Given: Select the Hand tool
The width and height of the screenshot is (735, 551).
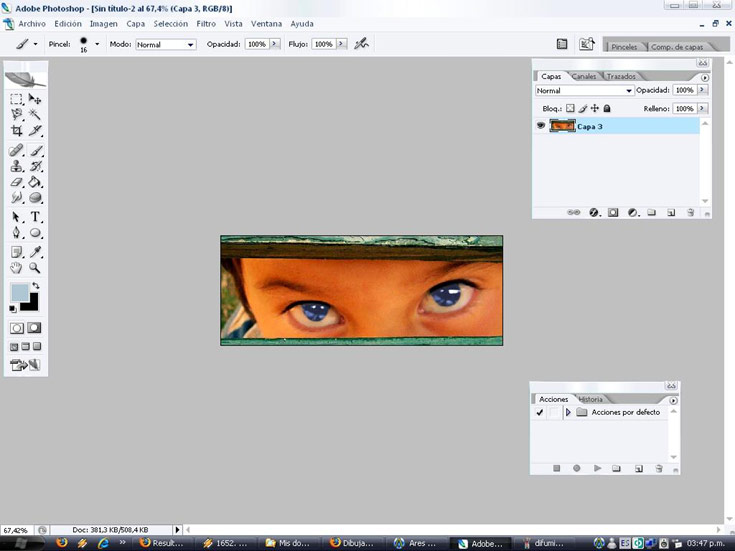Looking at the screenshot, I should pos(16,268).
